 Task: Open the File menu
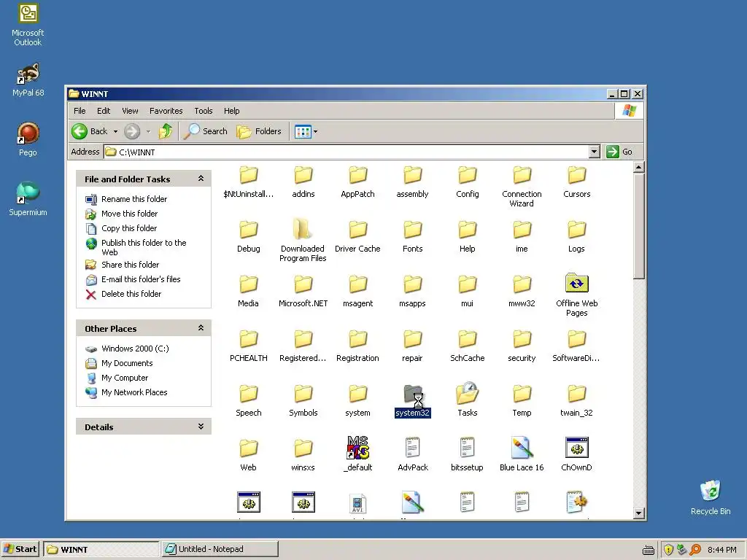point(80,111)
